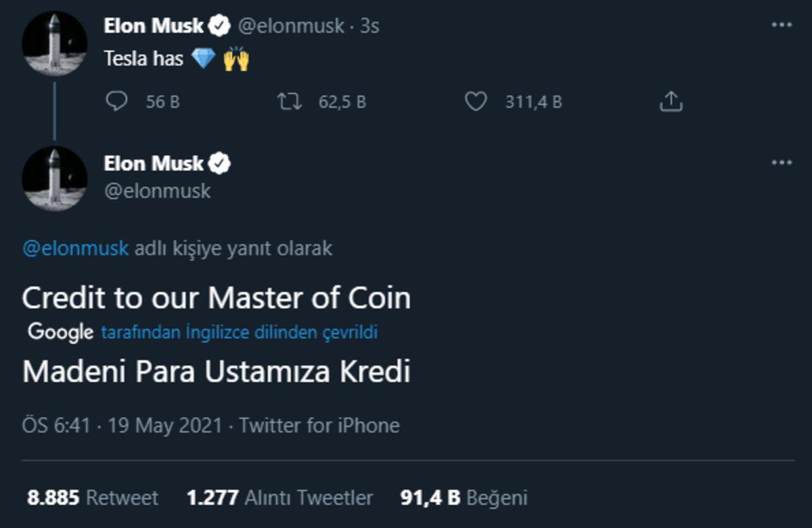Click the Google logo next to translation text
This screenshot has width=812, height=528.
click(x=61, y=331)
